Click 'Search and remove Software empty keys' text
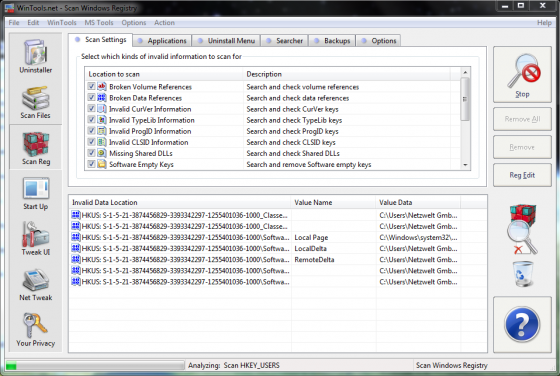This screenshot has width=560, height=376. pyautogui.click(x=309, y=164)
